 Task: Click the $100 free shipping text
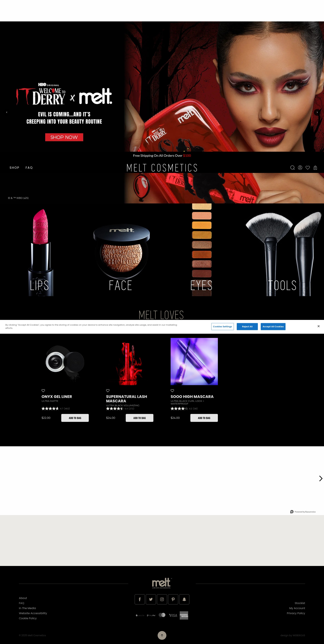tap(187, 156)
